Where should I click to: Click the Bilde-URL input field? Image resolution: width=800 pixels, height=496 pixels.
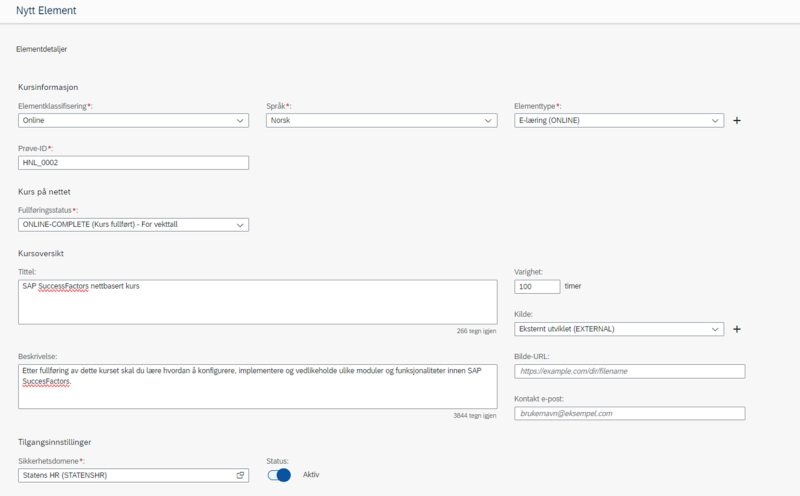tap(630, 371)
